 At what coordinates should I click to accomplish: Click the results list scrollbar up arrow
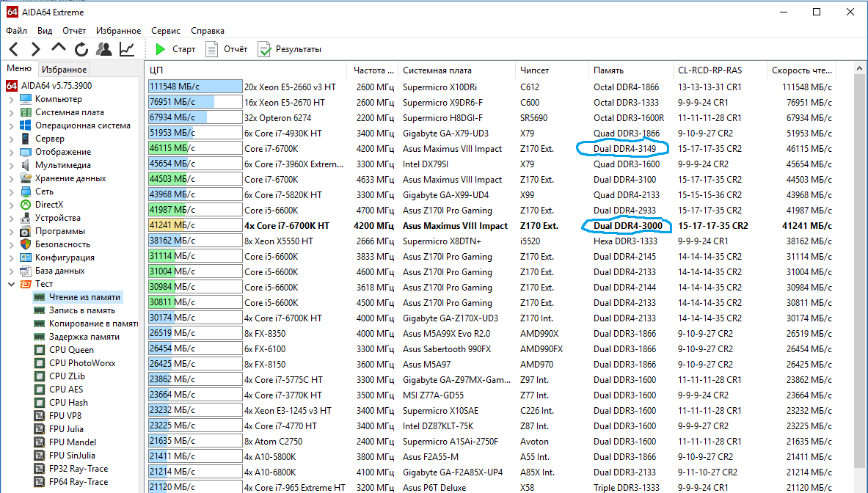tap(859, 69)
